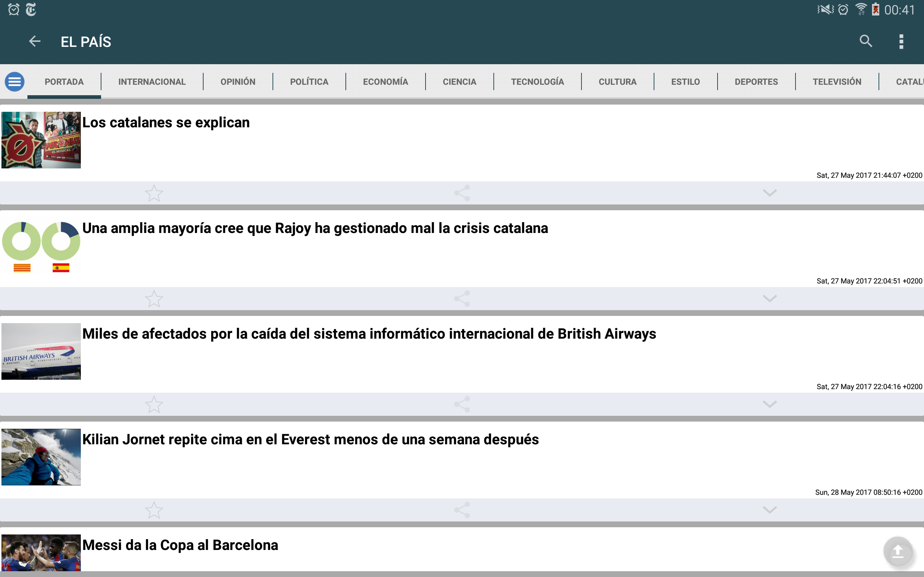The image size is (924, 577).
Task: Tap the back arrow beside EL PAÍS
Action: [34, 41]
